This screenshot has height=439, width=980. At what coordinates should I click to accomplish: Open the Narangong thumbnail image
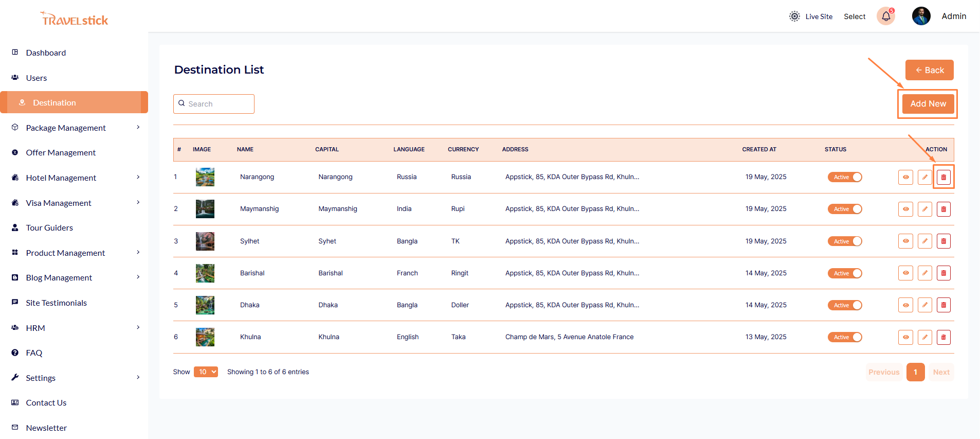[205, 177]
